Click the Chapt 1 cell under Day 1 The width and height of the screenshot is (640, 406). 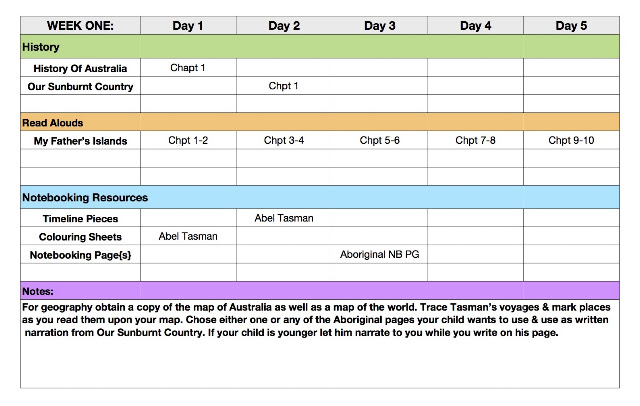tap(188, 68)
